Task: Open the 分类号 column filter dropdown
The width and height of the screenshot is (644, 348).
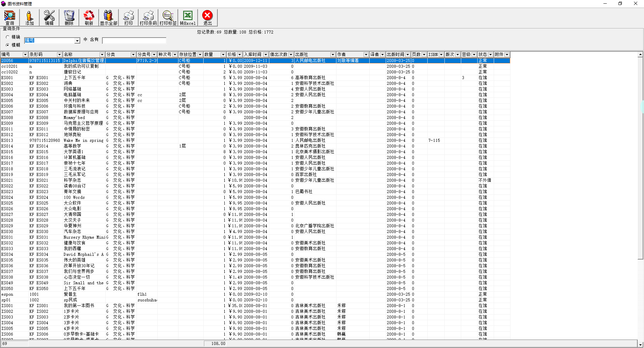Action: [154, 55]
